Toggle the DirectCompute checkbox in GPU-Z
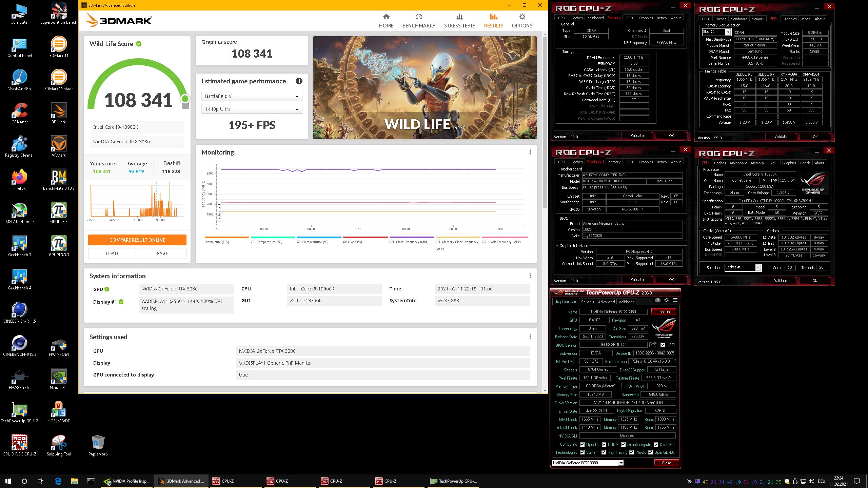868x488 pixels. [623, 445]
